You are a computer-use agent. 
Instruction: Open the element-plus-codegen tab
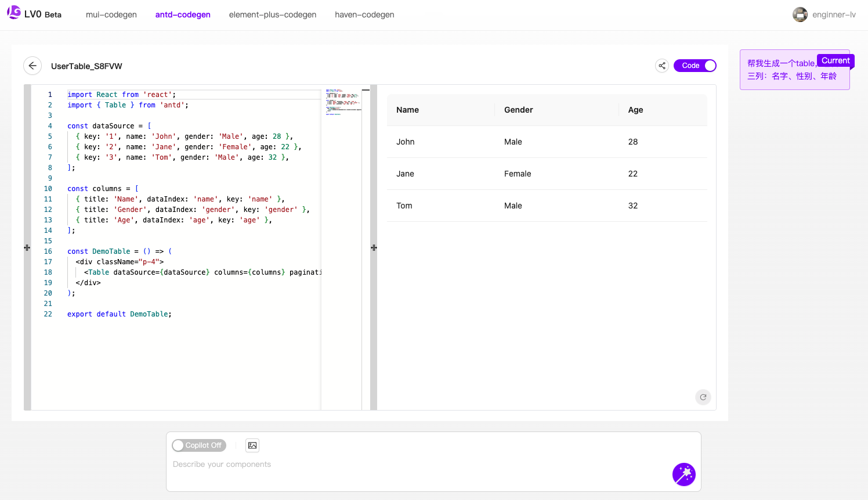pos(273,15)
